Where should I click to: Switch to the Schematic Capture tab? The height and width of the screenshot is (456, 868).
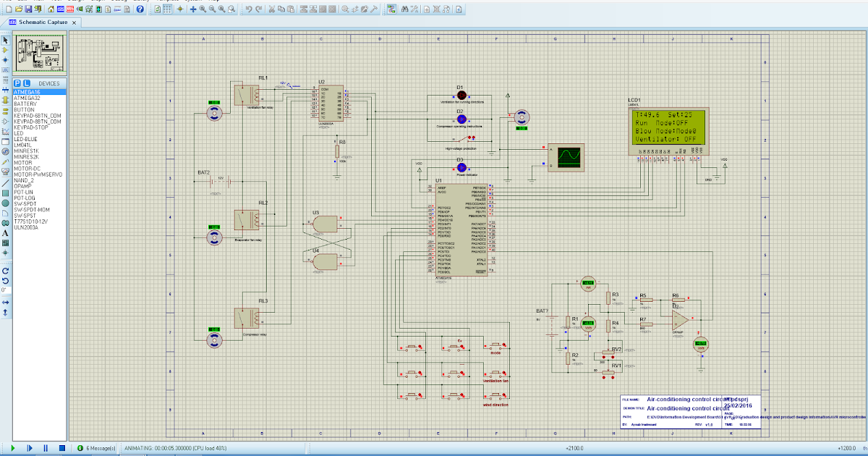coord(43,22)
